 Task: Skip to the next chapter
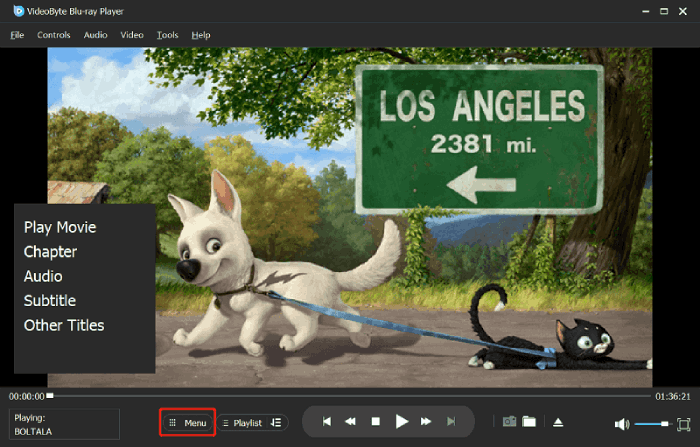point(451,422)
